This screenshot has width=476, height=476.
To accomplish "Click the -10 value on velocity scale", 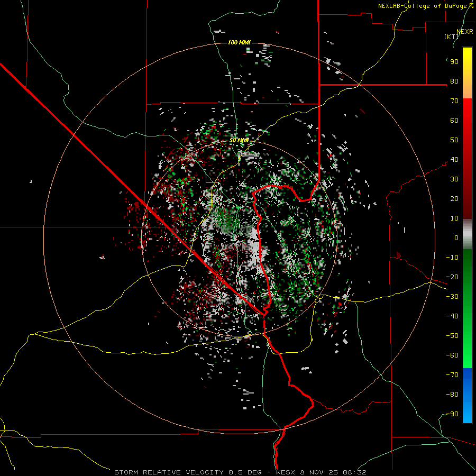I will tap(452, 258).
